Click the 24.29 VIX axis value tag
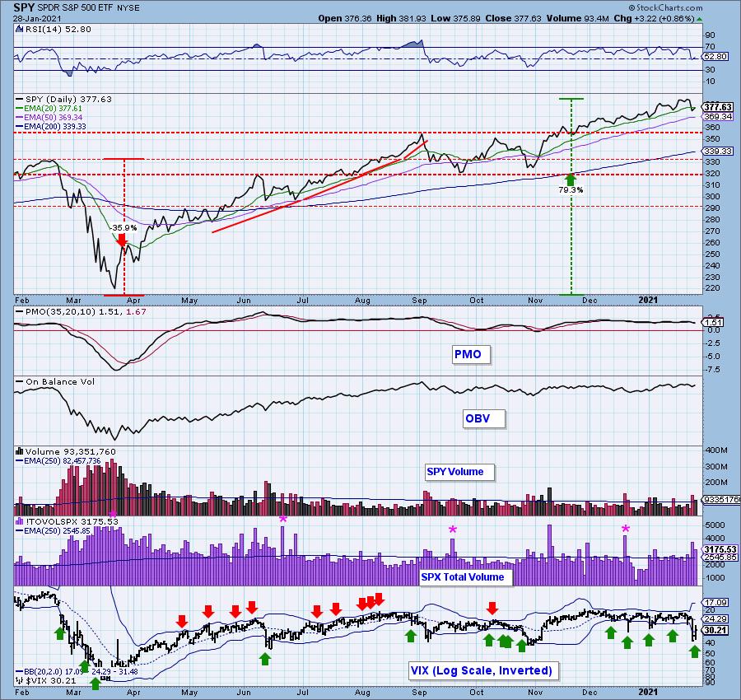Image resolution: width=741 pixels, height=700 pixels. point(715,618)
